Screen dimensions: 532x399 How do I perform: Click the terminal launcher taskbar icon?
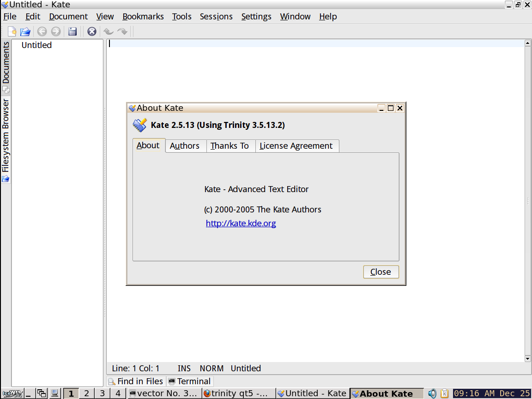click(x=54, y=393)
